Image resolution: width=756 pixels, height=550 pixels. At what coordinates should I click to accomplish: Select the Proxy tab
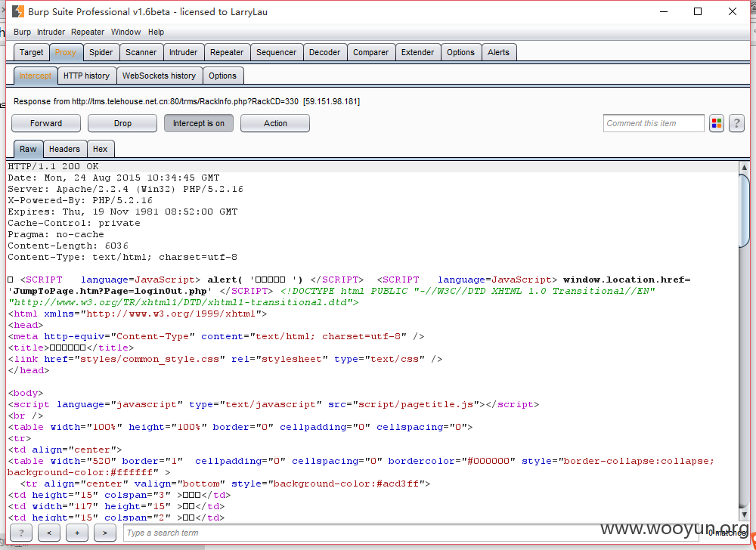click(66, 52)
